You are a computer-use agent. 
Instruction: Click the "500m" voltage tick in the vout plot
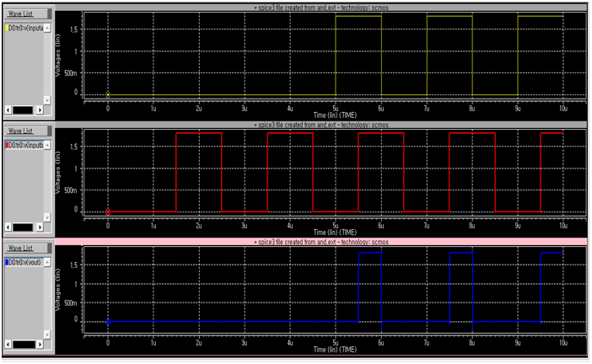pos(71,303)
